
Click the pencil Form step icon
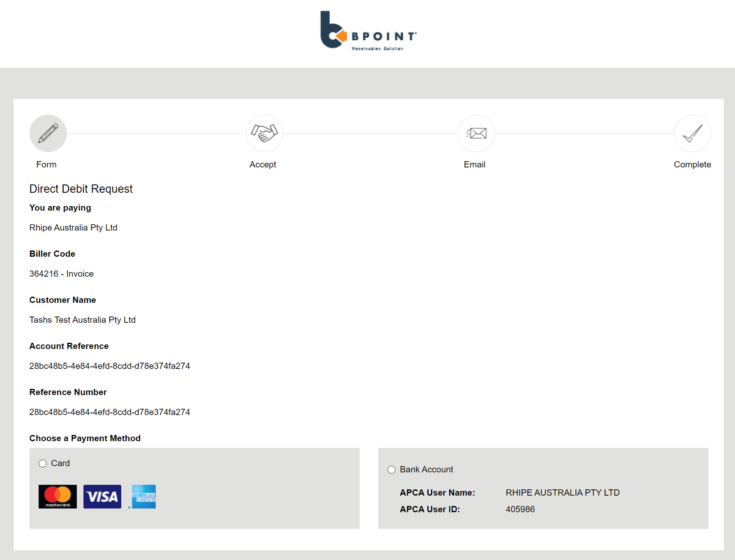coord(48,133)
